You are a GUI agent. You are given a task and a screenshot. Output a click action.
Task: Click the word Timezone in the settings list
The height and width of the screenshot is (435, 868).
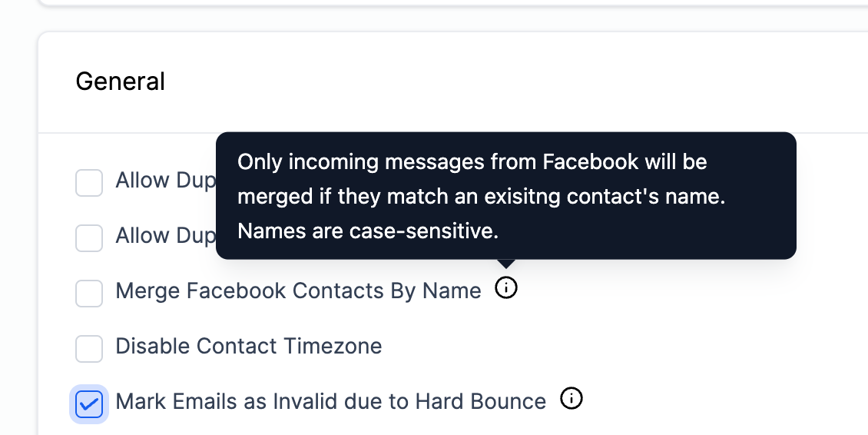coord(333,347)
